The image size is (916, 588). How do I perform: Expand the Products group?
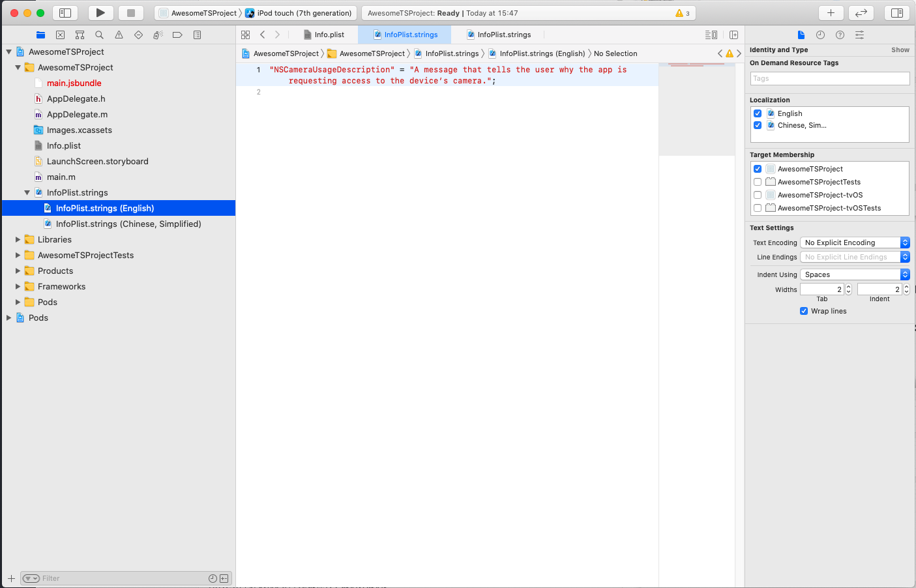tap(18, 271)
